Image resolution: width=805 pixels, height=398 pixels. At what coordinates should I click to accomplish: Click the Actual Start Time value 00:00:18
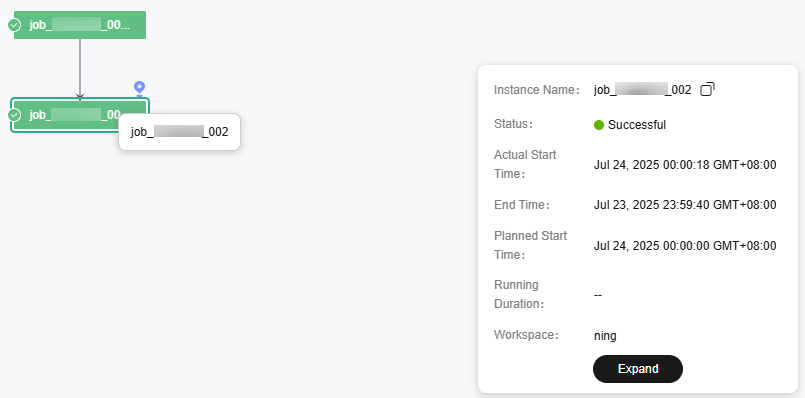click(685, 165)
